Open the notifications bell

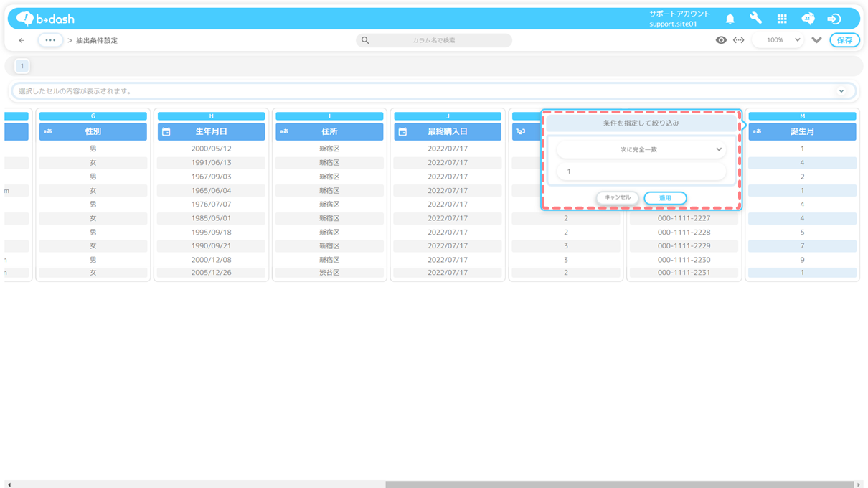730,19
